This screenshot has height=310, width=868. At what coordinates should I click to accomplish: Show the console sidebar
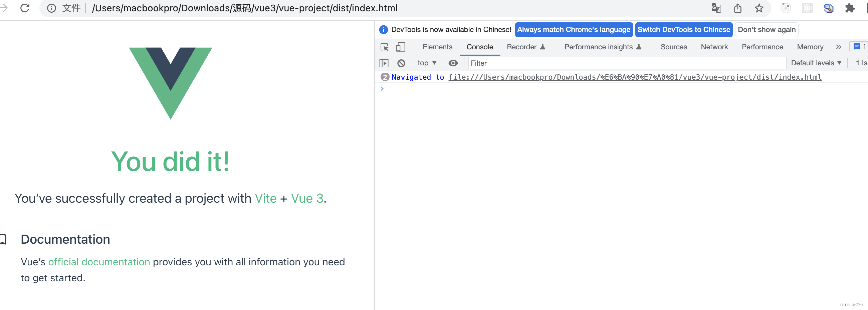[384, 63]
